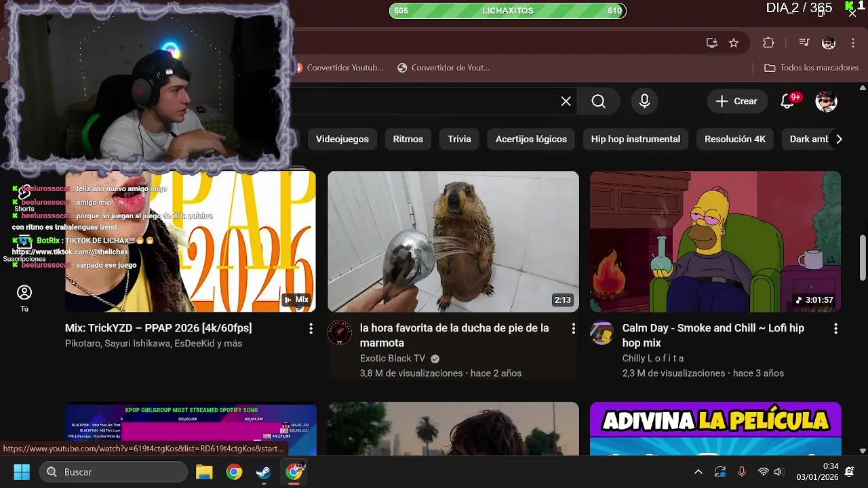Viewport: 868px width, 488px height.
Task: Open options for marmota video
Action: tap(573, 329)
